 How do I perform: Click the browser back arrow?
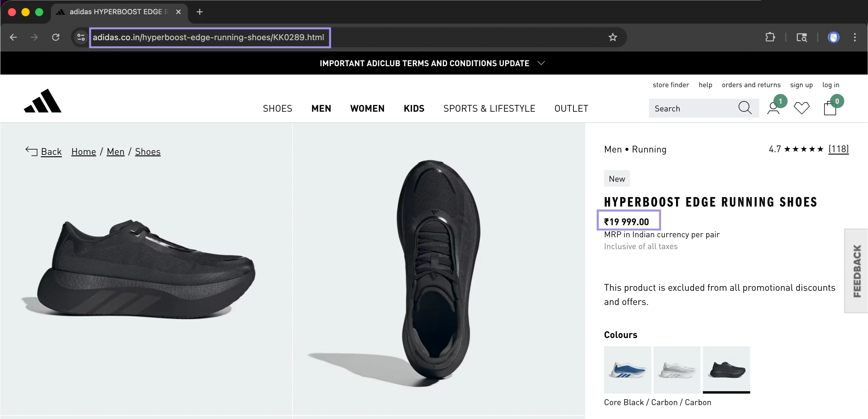[13, 37]
